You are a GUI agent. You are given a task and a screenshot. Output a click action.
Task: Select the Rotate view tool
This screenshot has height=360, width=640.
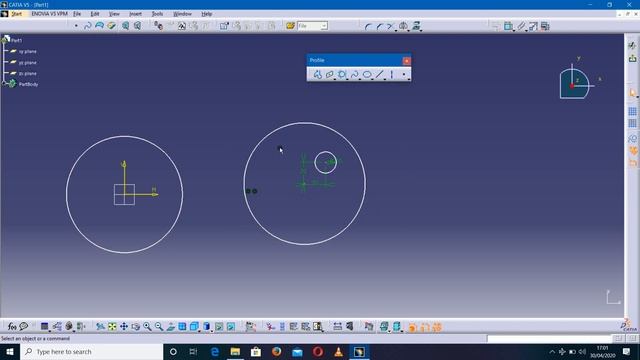coord(136,327)
